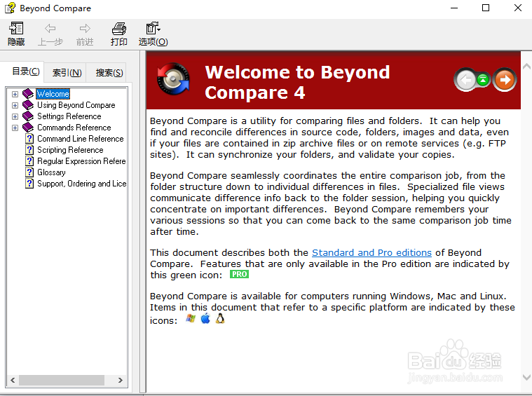Click the question-mark icon beside Support, Ordering
Image resolution: width=532 pixels, height=396 pixels.
point(29,183)
